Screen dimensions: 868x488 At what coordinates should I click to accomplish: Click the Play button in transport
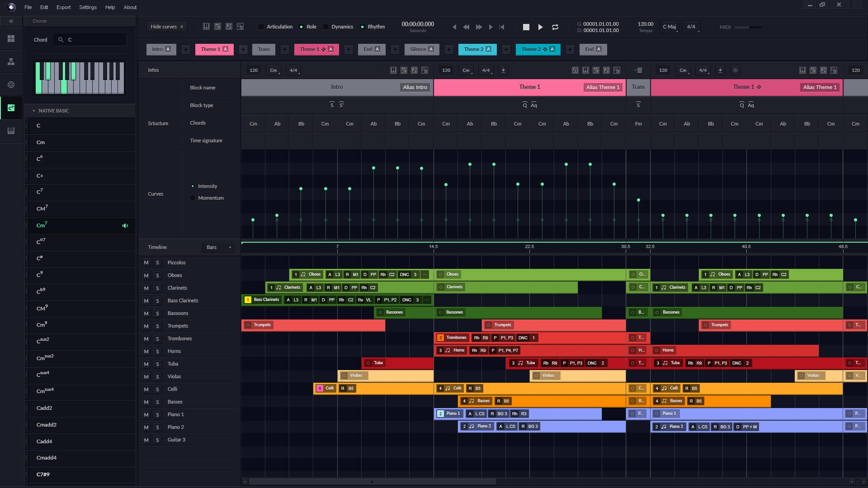pyautogui.click(x=540, y=27)
